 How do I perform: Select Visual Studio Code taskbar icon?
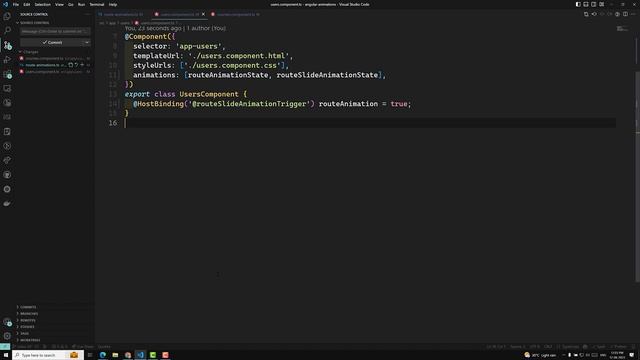(140, 355)
